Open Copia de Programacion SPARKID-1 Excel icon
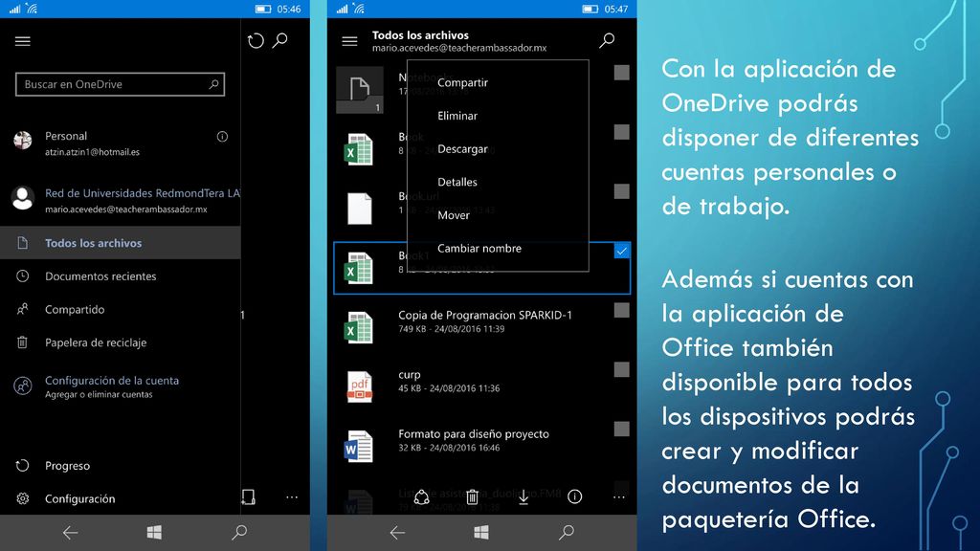The image size is (980, 551). [x=359, y=328]
